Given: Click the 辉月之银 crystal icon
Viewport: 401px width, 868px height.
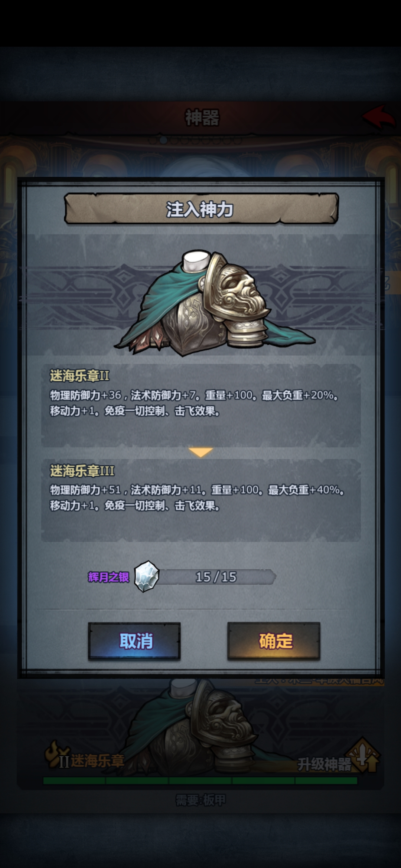Looking at the screenshot, I should click(x=147, y=576).
